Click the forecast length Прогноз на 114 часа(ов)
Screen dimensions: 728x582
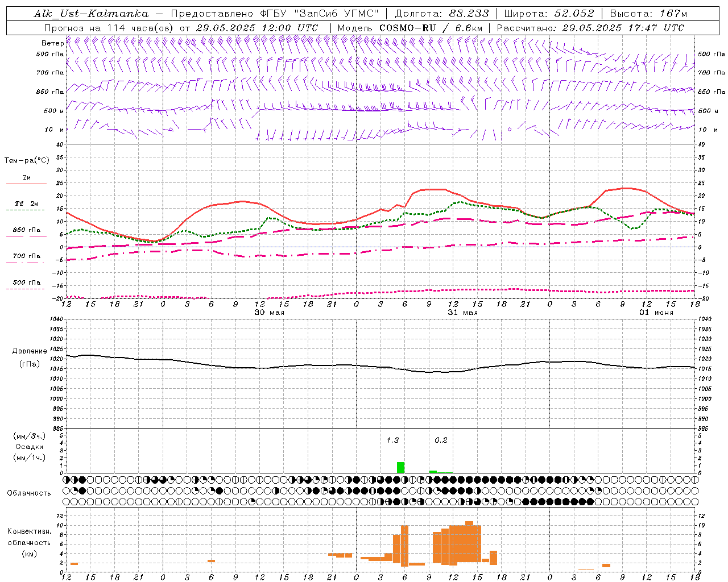pyautogui.click(x=109, y=28)
